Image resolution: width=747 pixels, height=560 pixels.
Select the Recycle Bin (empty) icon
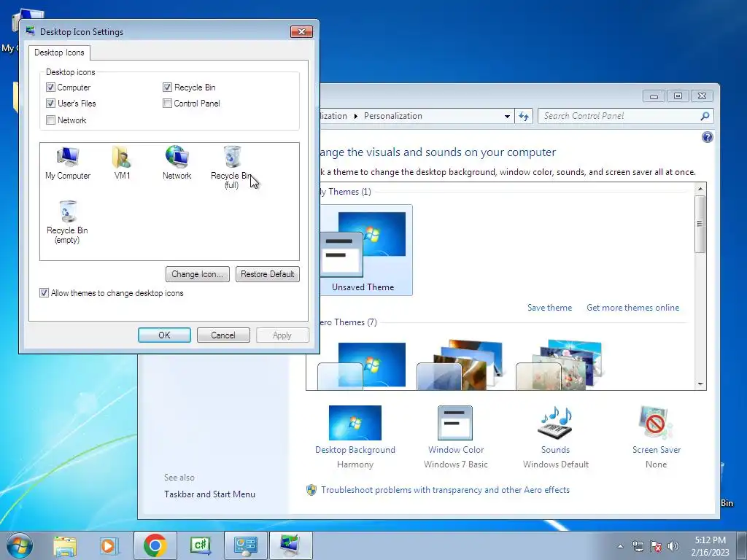click(x=67, y=222)
